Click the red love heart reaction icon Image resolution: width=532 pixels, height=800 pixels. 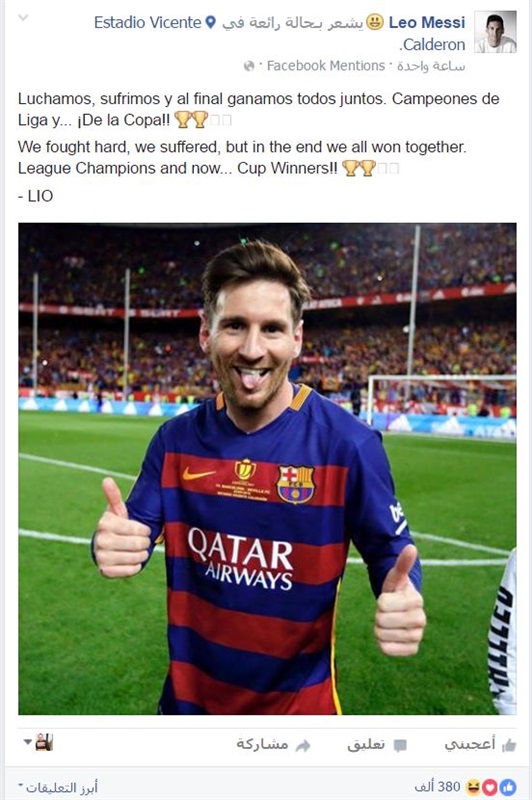point(491,787)
